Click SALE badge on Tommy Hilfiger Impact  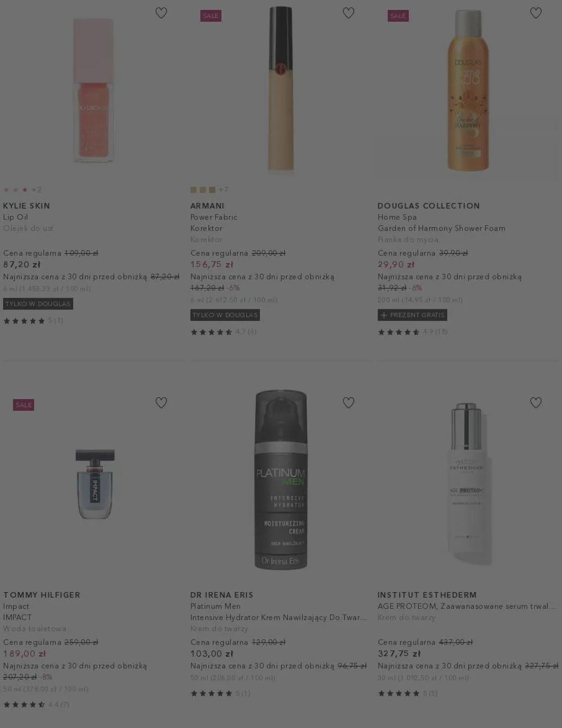(23, 405)
